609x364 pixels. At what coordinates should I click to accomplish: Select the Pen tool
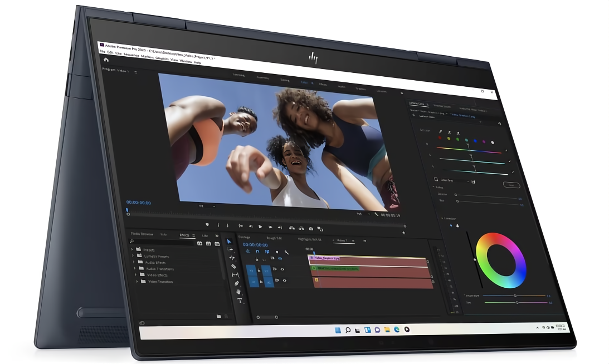[x=236, y=283]
